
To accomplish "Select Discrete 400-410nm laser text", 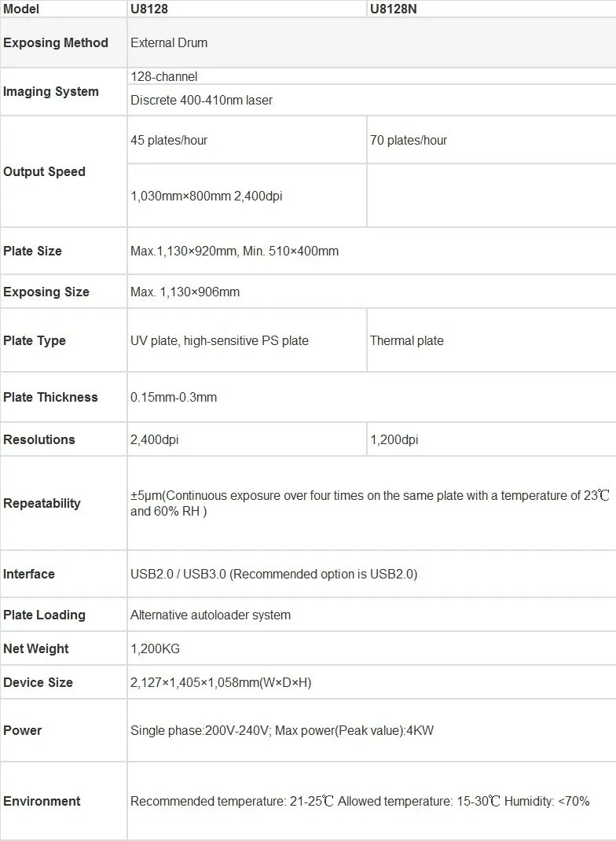I will (x=201, y=100).
